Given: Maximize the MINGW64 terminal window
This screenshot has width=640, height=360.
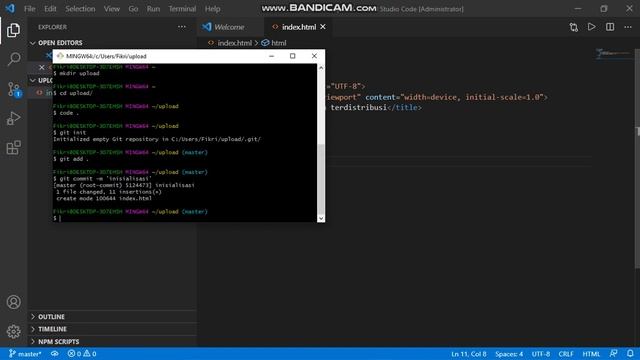Looking at the screenshot, I should 293,56.
